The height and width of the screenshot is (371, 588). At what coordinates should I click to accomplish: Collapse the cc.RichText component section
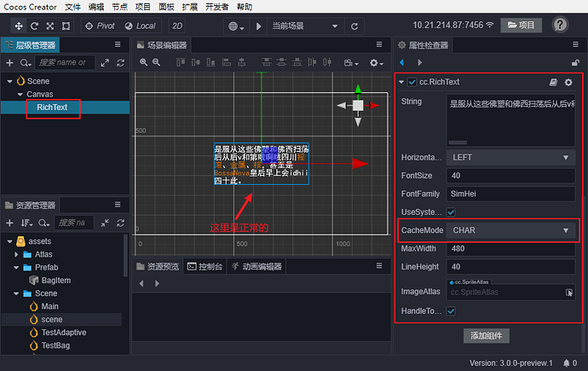pos(401,82)
